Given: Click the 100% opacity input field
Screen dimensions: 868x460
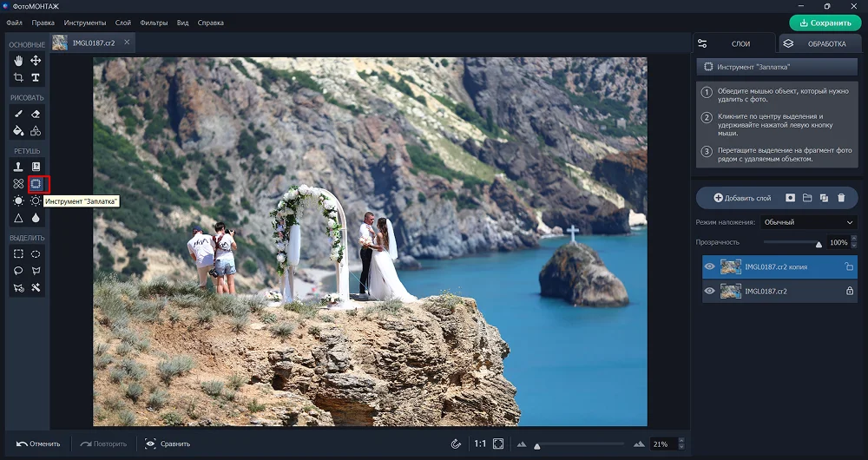Looking at the screenshot, I should [838, 242].
